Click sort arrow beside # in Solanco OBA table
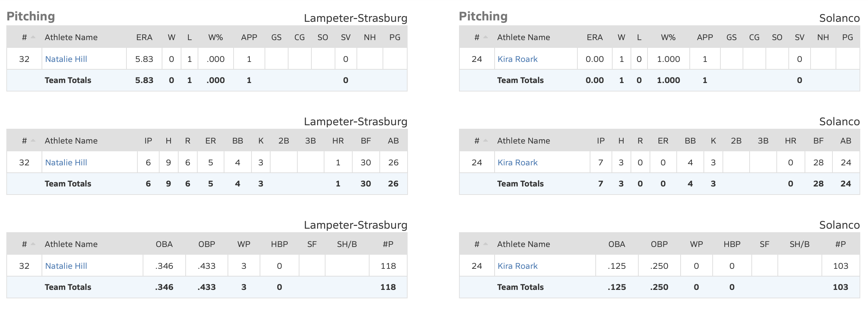Screen dimensions: 868x311 pos(485,244)
